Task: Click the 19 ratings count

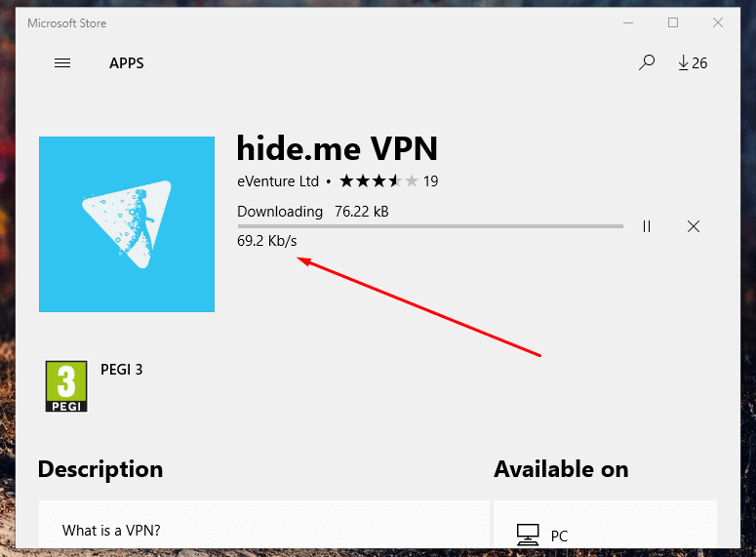Action: click(430, 181)
